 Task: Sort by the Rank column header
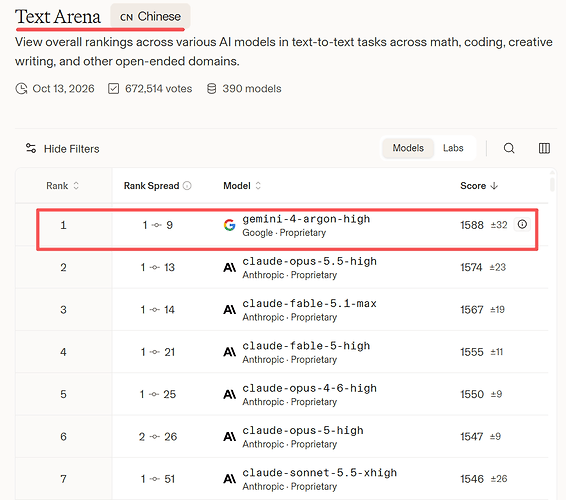click(62, 186)
